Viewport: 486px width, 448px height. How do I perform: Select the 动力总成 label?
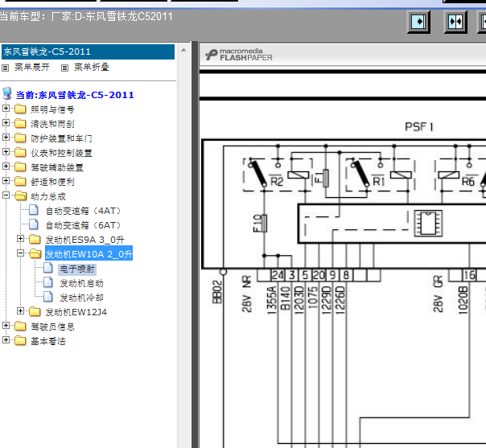tap(48, 196)
